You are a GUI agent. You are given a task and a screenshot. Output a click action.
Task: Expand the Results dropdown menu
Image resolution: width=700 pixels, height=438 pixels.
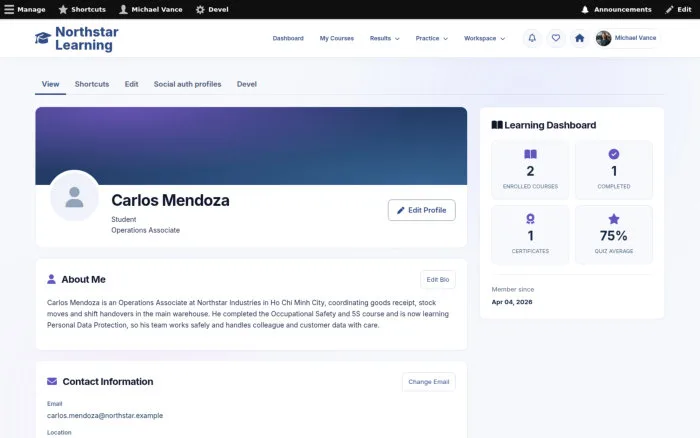[x=384, y=38]
